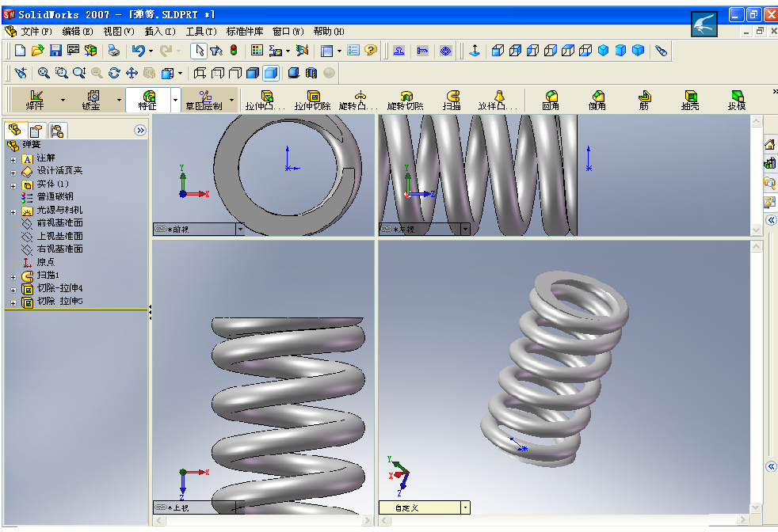
Task: Switch to the ConfigurationManager tab
Action: tap(57, 131)
